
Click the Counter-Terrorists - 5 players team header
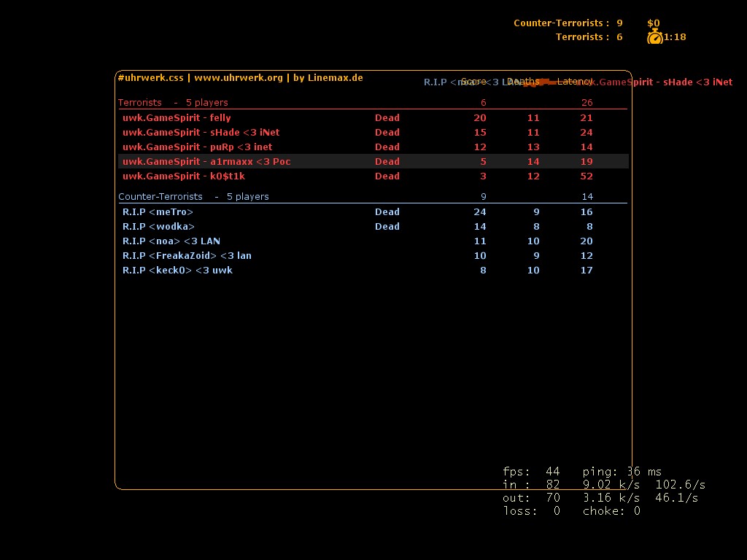[x=193, y=197]
